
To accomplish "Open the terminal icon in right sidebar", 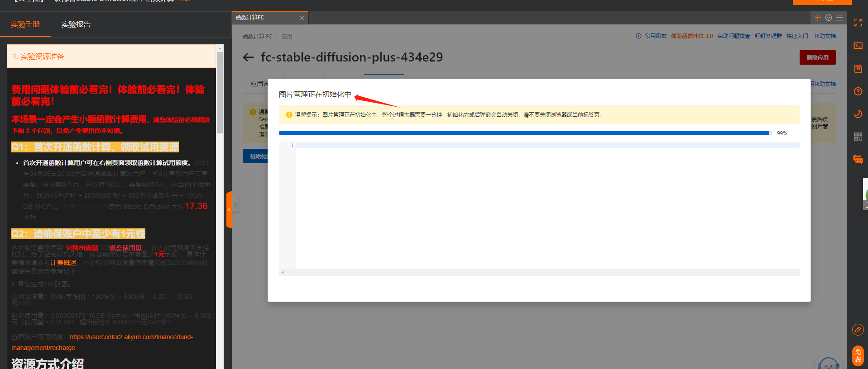I will [x=858, y=46].
